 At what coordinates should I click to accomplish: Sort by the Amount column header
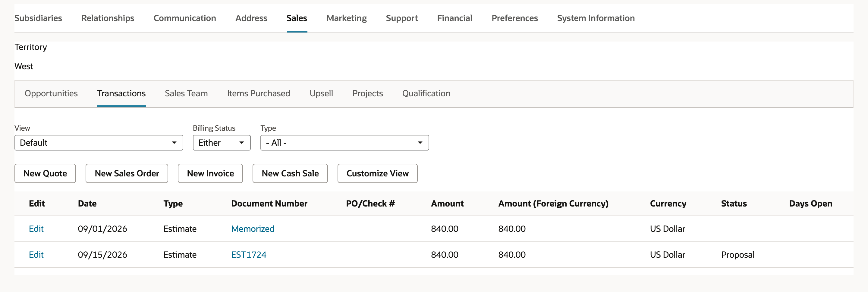coord(447,204)
